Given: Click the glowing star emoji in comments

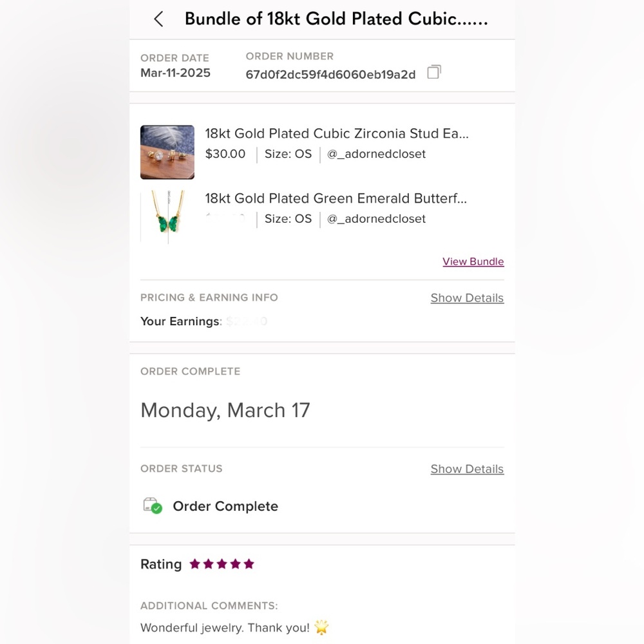Looking at the screenshot, I should (322, 627).
